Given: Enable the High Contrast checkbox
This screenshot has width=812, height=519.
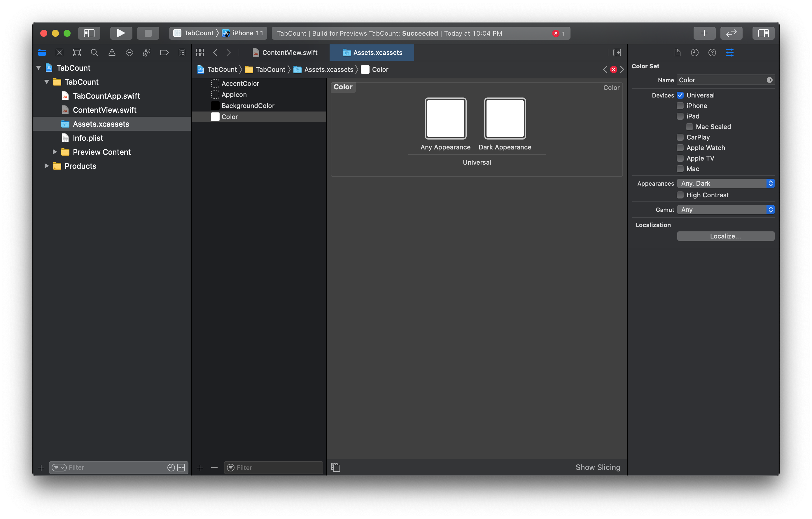Looking at the screenshot, I should pos(680,195).
